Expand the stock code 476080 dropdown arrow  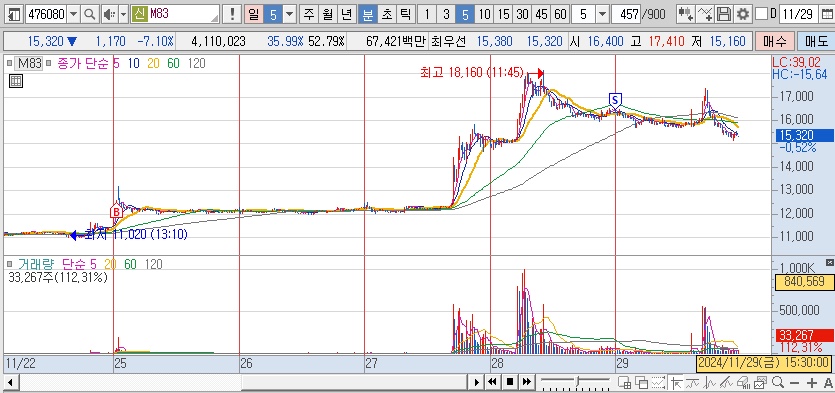tap(73, 14)
